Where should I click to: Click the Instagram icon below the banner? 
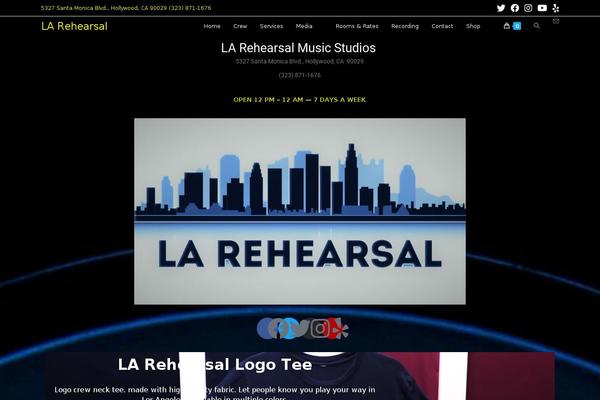(320, 328)
